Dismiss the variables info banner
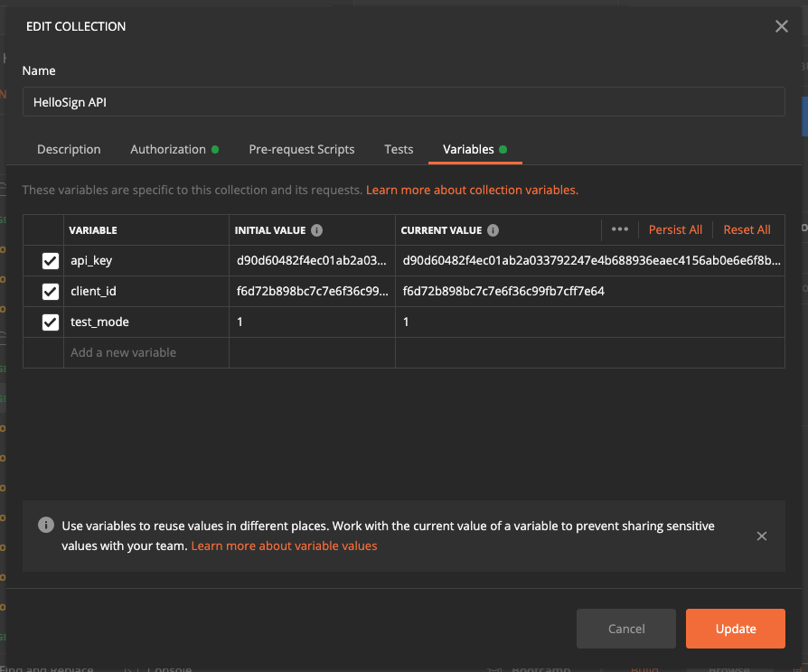Viewport: 808px width, 672px height. click(x=762, y=536)
